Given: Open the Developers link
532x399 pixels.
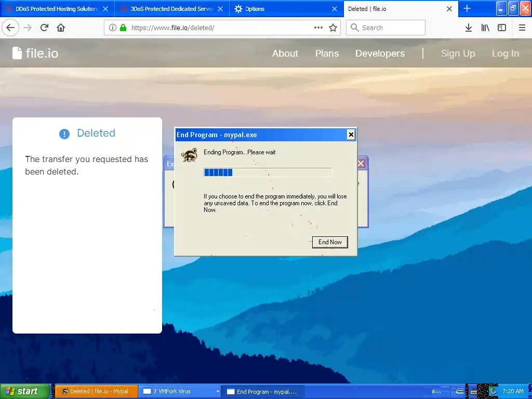Looking at the screenshot, I should [380, 54].
